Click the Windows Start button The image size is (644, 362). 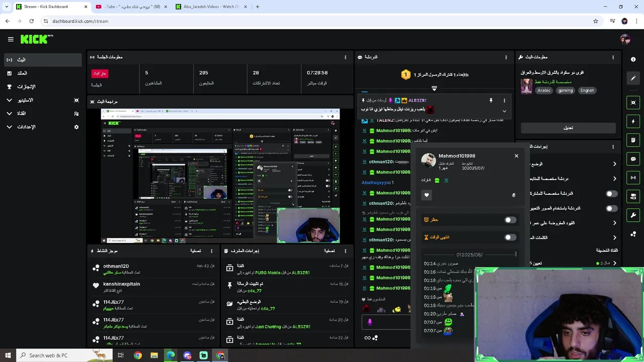click(x=8, y=355)
